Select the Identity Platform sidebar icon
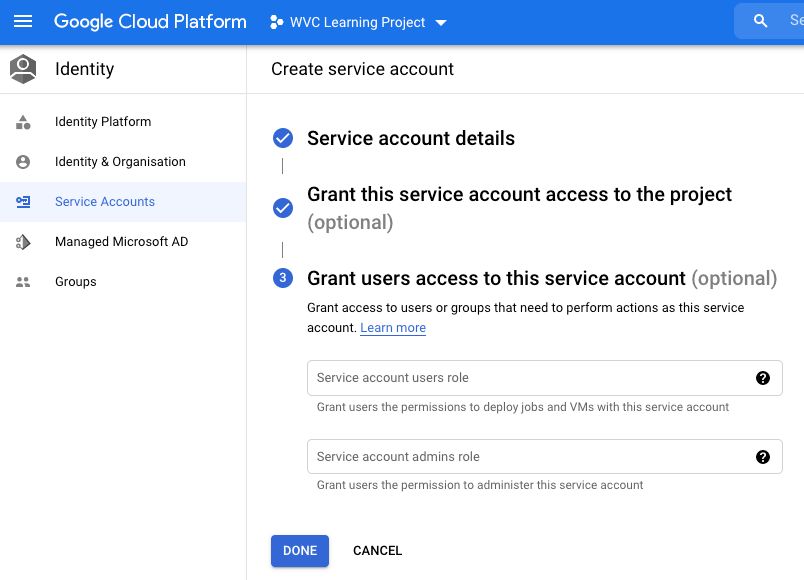Viewport: 804px width, 580px height. (x=22, y=121)
